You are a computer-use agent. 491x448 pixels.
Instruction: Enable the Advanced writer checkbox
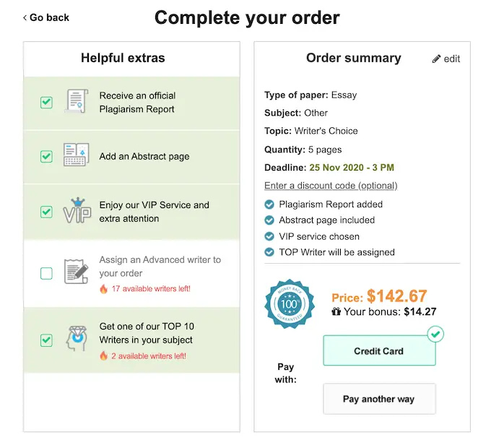(x=46, y=273)
